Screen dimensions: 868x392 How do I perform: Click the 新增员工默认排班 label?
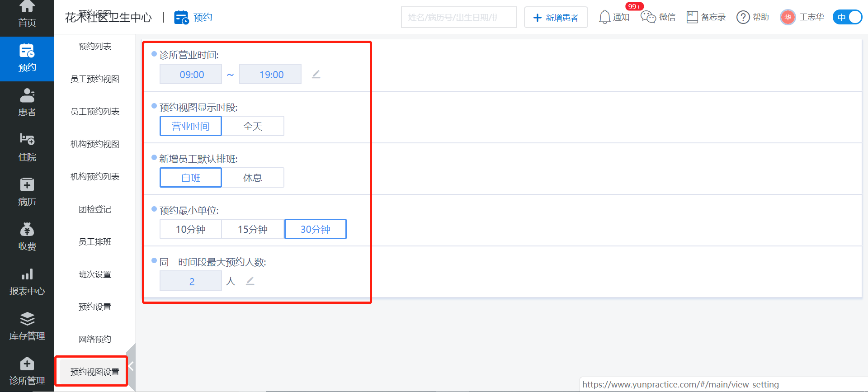(198, 159)
